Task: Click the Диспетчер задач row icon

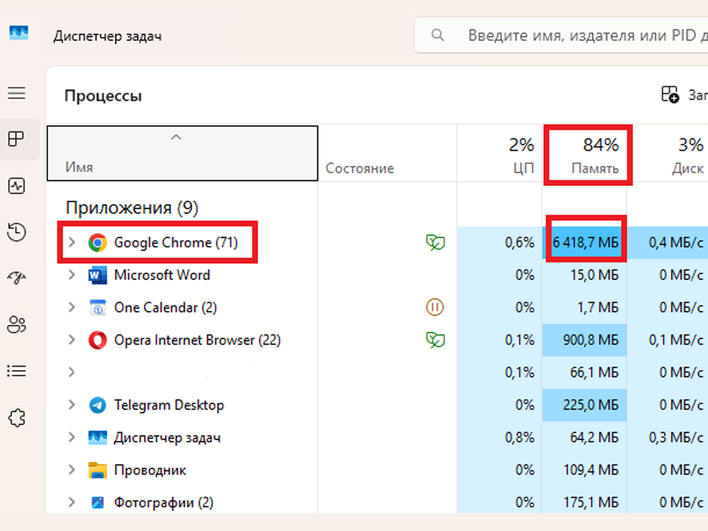Action: [98, 438]
